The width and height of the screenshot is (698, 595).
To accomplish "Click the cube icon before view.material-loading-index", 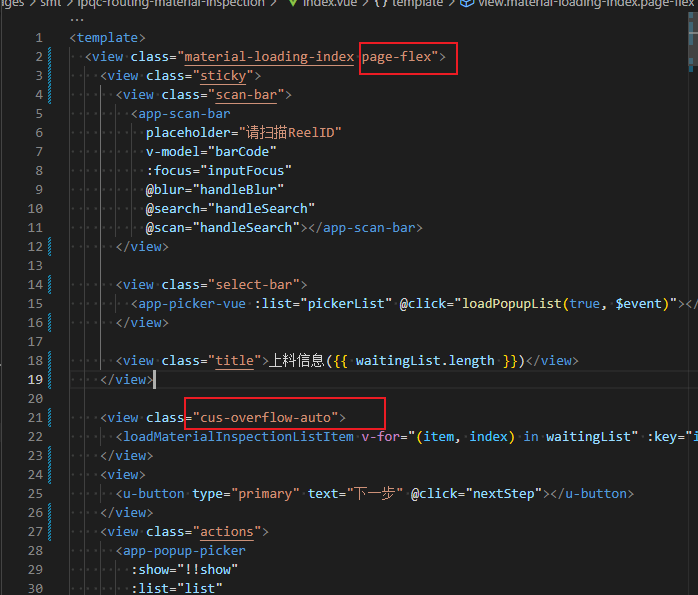I will click(x=467, y=4).
